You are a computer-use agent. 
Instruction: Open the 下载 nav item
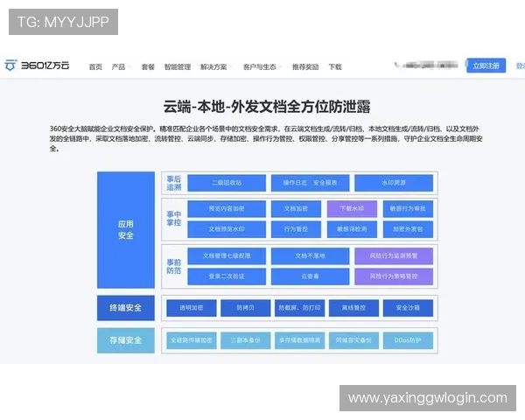[x=335, y=67]
